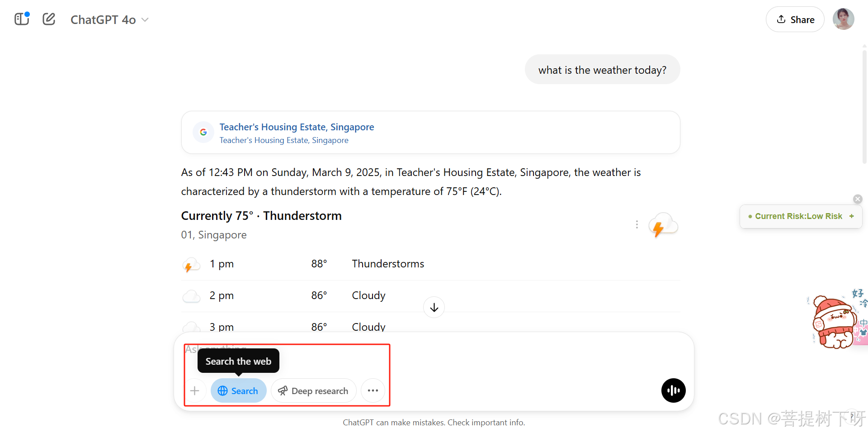Click the 2 pm cloudy icon

pos(191,296)
